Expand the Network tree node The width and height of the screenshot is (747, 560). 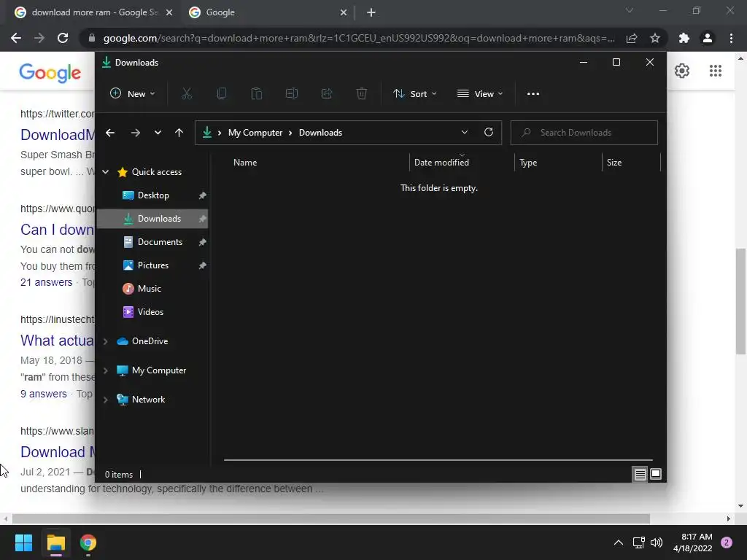tap(106, 400)
